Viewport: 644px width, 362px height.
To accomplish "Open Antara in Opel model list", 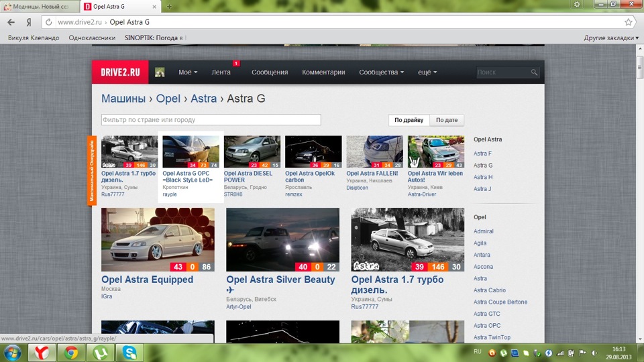I will coord(482,255).
